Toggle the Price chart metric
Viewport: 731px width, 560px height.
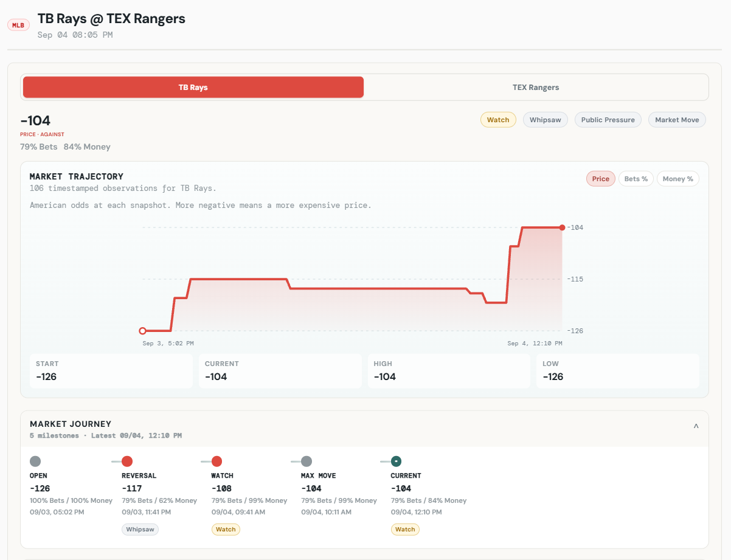pyautogui.click(x=601, y=179)
